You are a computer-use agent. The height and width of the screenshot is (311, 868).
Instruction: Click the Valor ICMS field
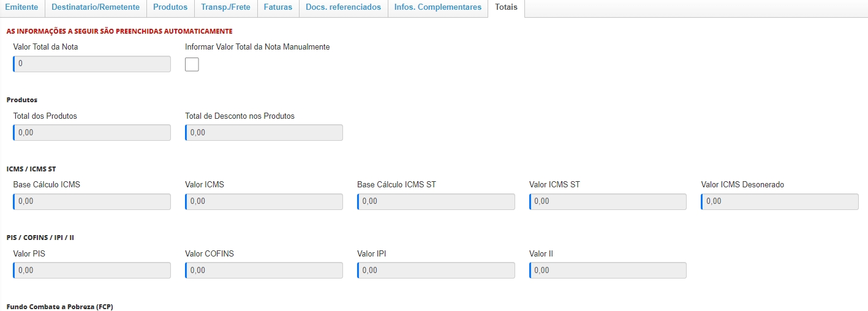click(264, 201)
